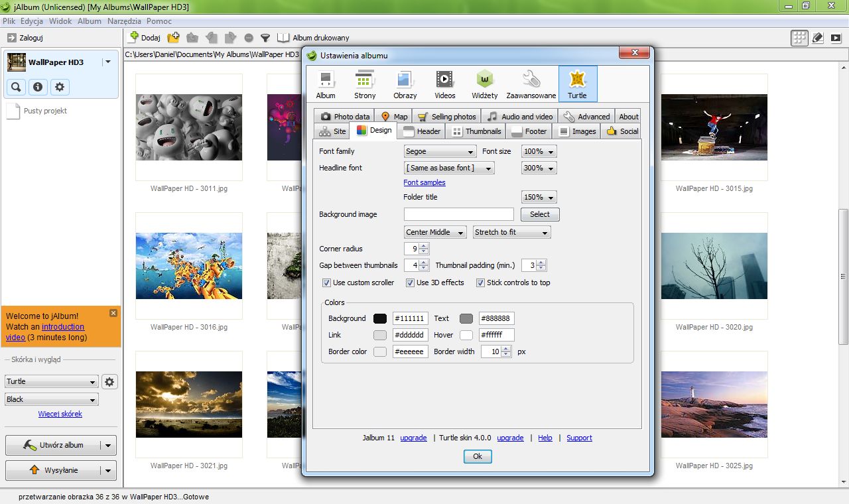Open the Strony settings icon
The height and width of the screenshot is (504, 849).
coord(365,84)
